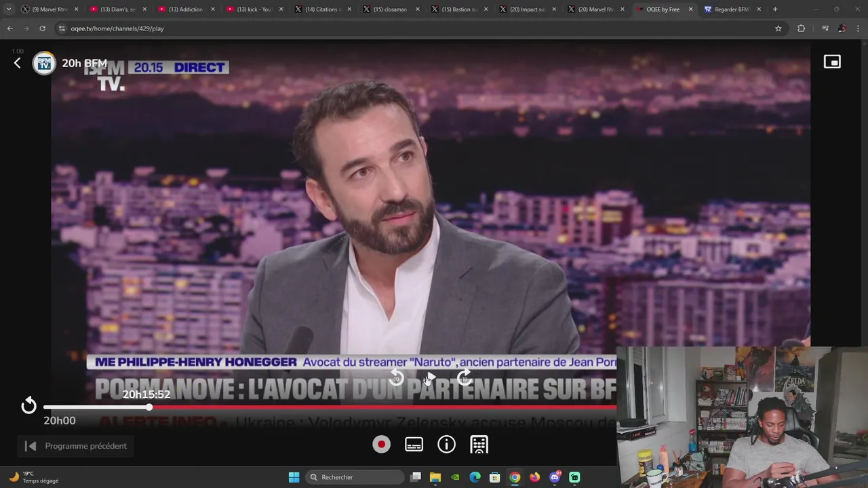Start recording with the red record button

coord(381,445)
